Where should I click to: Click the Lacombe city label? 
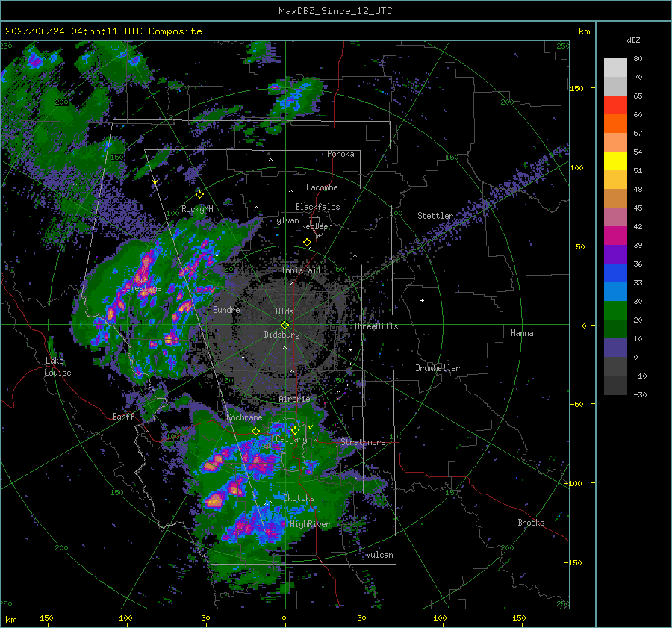point(322,187)
